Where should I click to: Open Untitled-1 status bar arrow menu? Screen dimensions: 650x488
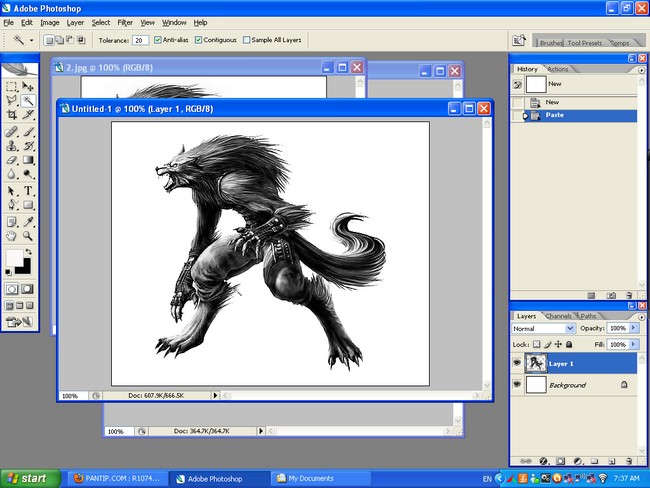pos(215,396)
